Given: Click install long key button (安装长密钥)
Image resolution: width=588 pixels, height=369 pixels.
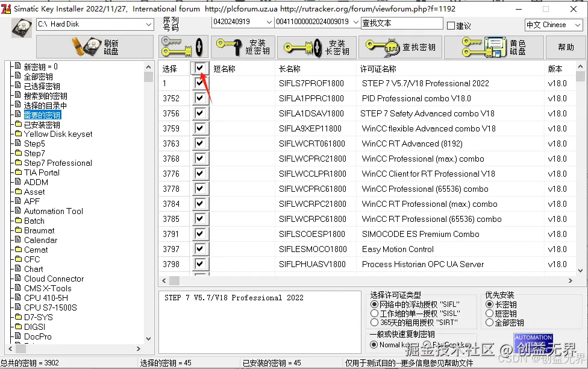Looking at the screenshot, I should click(316, 47).
